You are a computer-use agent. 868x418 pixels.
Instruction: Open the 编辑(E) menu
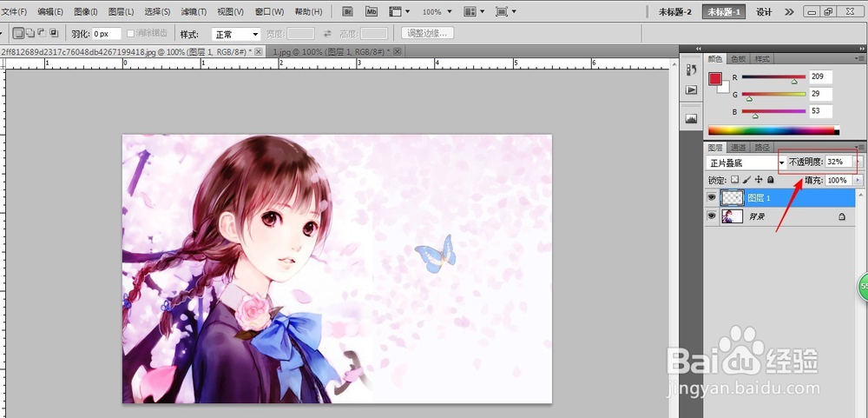50,11
